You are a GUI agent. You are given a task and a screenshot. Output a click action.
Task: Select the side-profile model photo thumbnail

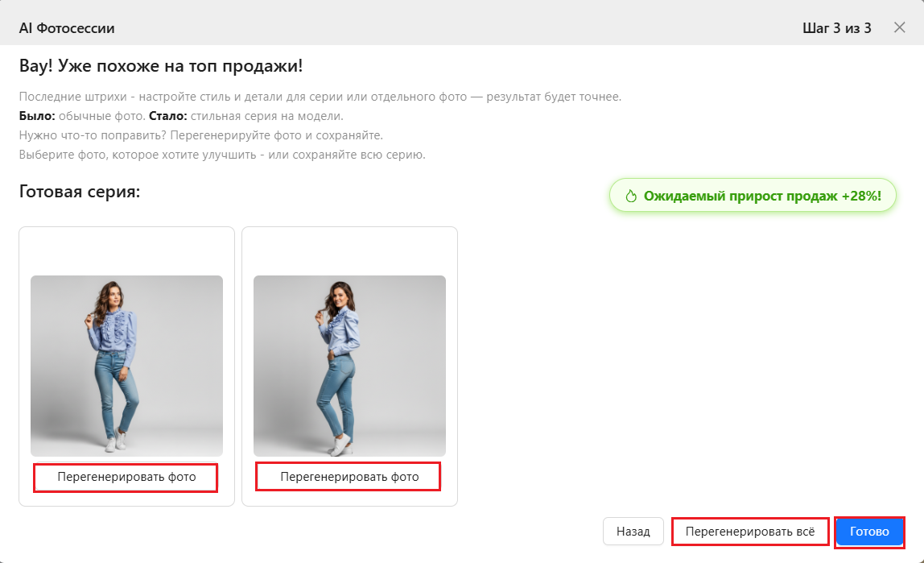click(349, 366)
